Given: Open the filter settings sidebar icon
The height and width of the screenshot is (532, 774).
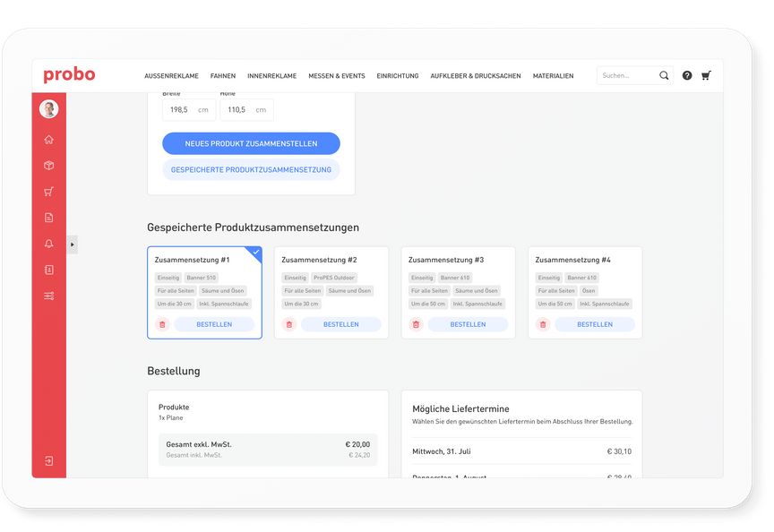Looking at the screenshot, I should 48,295.
